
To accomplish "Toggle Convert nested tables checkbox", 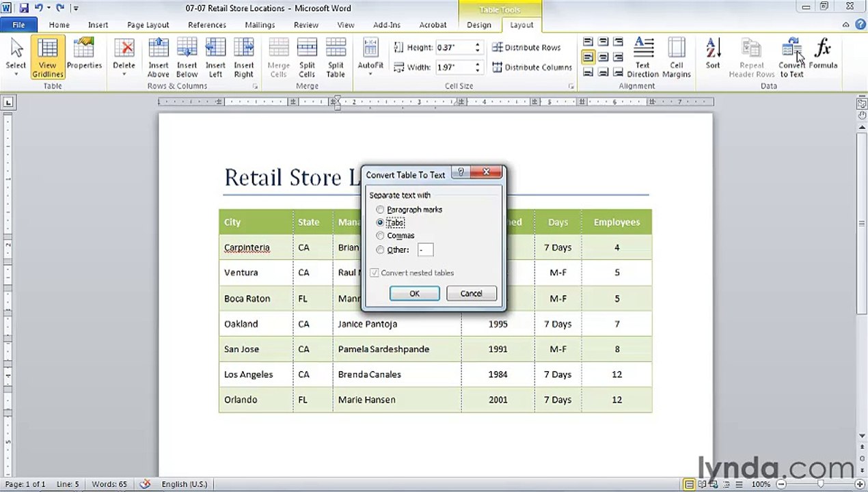I will click(x=374, y=273).
